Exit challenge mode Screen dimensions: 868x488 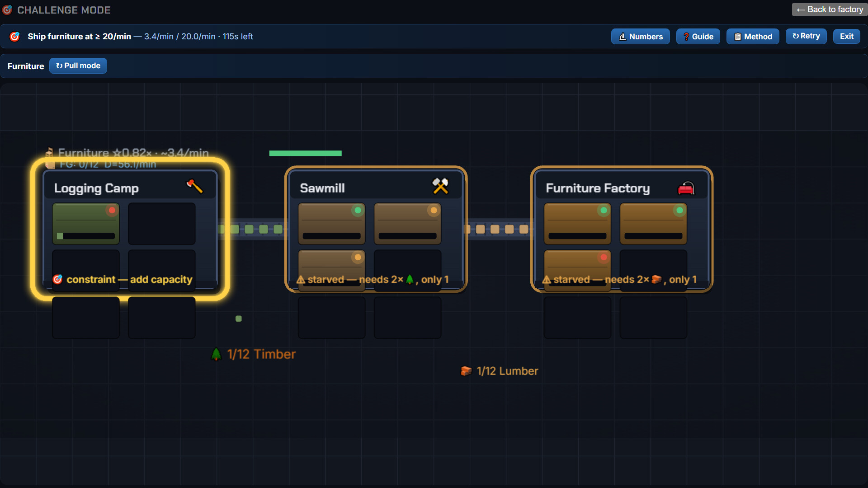click(847, 36)
